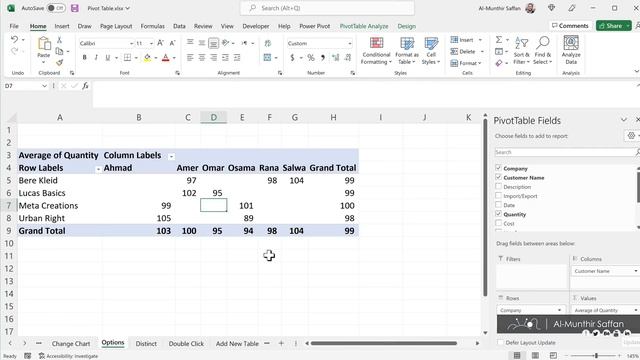Apply the red Font Color swatch
640x360 pixels.
point(166,58)
